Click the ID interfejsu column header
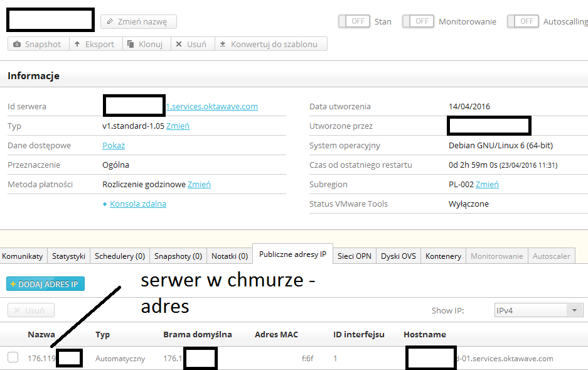This screenshot has height=370, width=588. tap(359, 335)
